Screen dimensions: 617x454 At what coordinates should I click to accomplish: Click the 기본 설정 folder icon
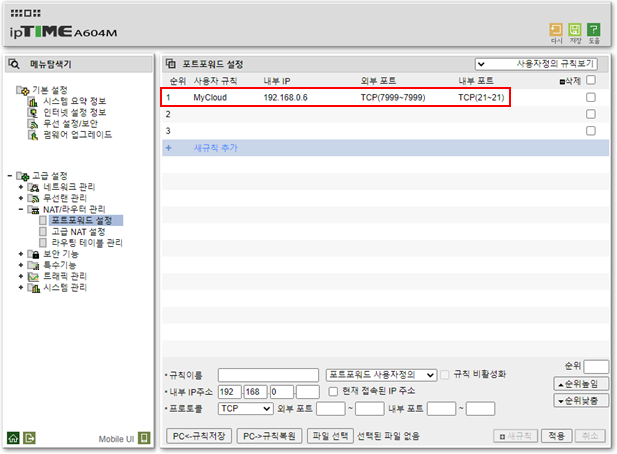pyautogui.click(x=23, y=90)
